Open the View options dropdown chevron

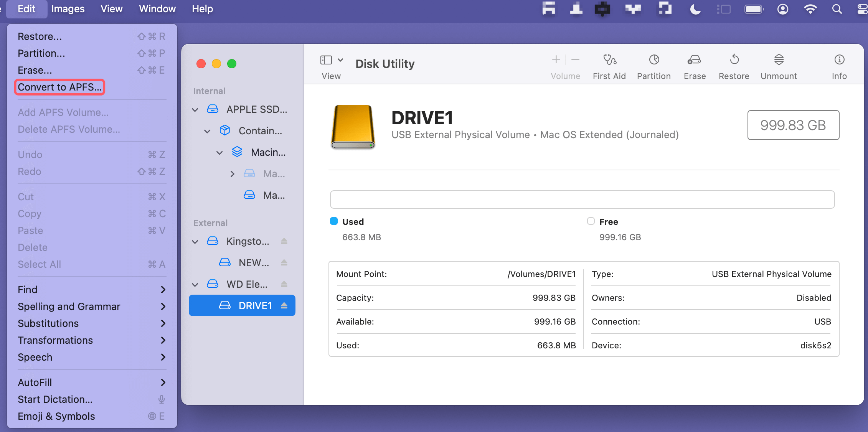[x=340, y=60]
